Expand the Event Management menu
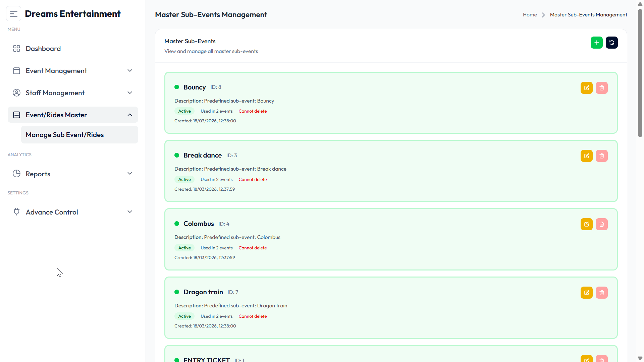The height and width of the screenshot is (362, 644). [73, 71]
